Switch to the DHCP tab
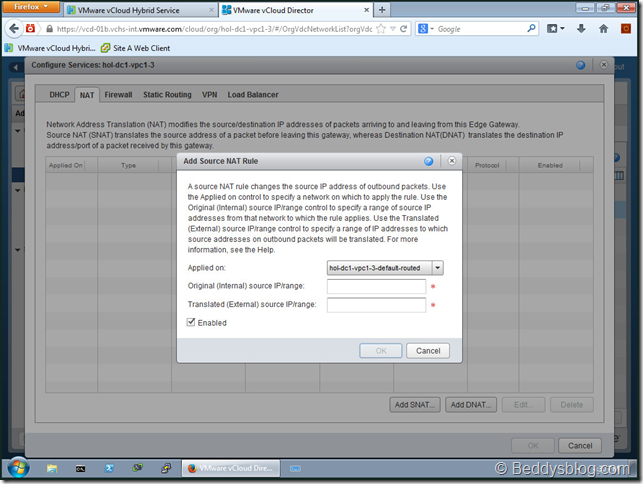 tap(59, 95)
